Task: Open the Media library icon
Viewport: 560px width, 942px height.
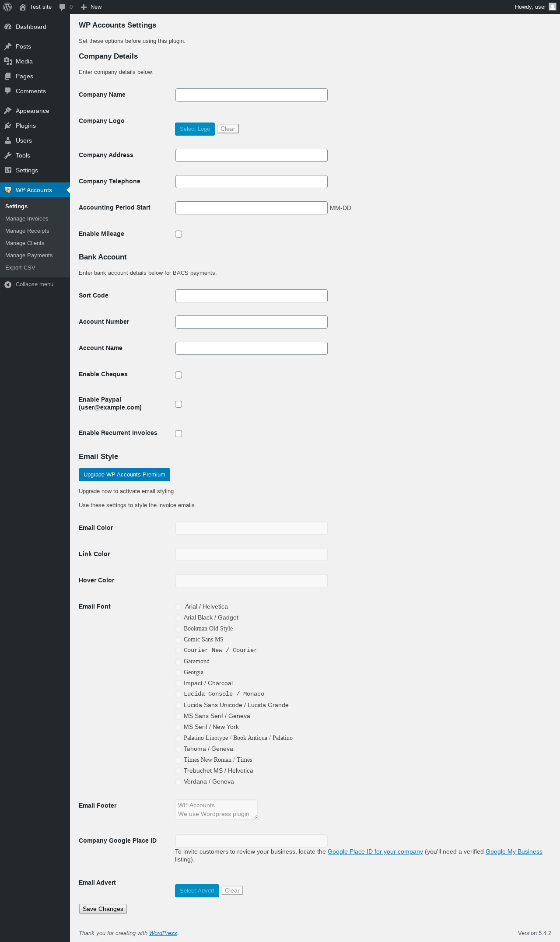Action: [8, 61]
